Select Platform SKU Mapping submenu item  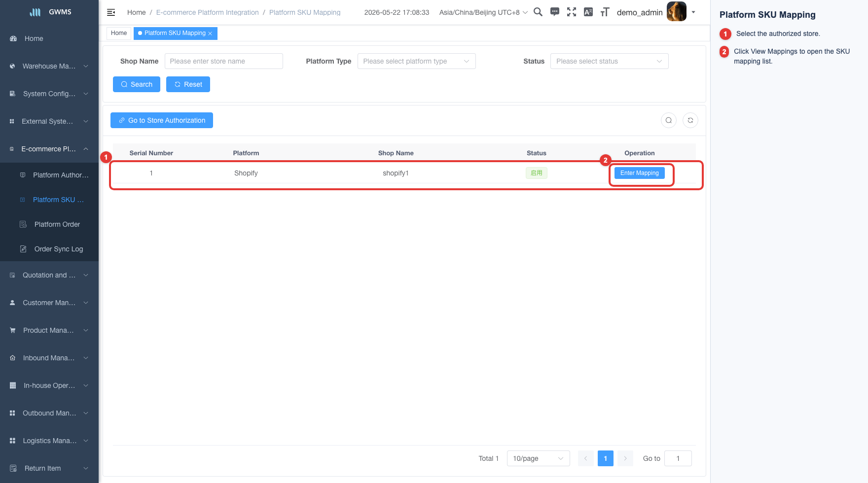coord(49,200)
